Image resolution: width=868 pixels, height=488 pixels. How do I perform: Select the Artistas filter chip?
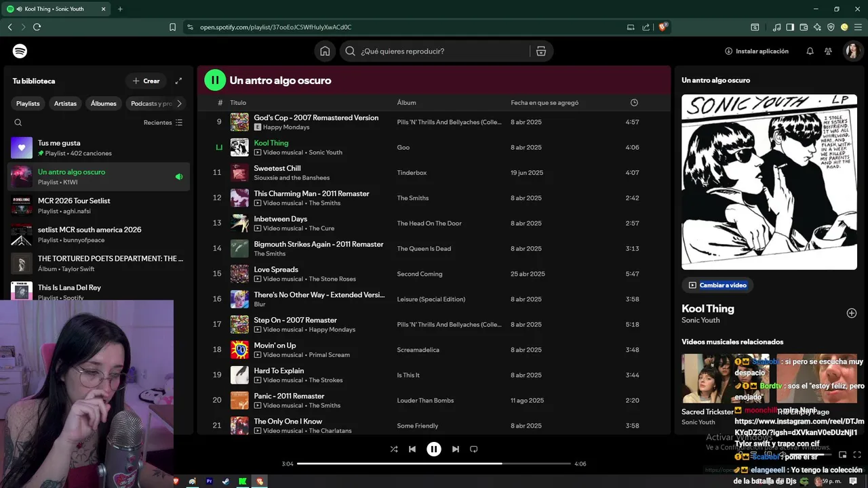pos(65,104)
